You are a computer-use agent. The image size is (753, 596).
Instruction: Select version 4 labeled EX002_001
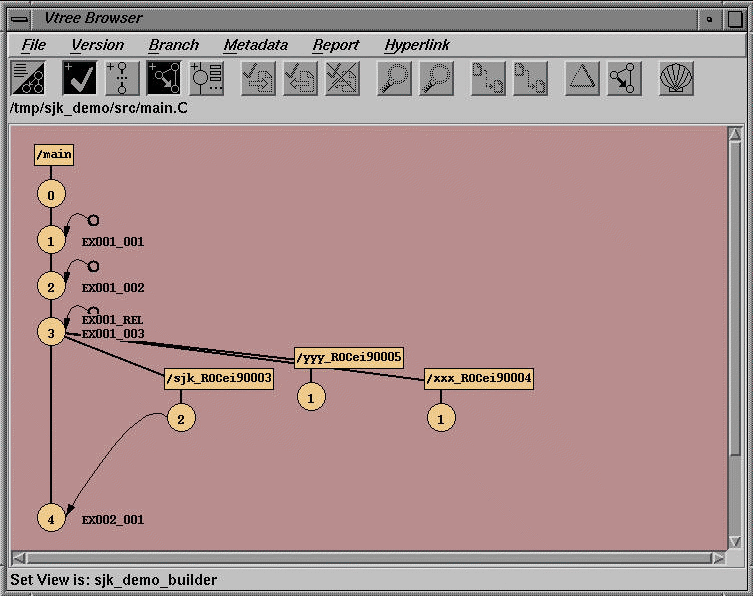(52, 518)
